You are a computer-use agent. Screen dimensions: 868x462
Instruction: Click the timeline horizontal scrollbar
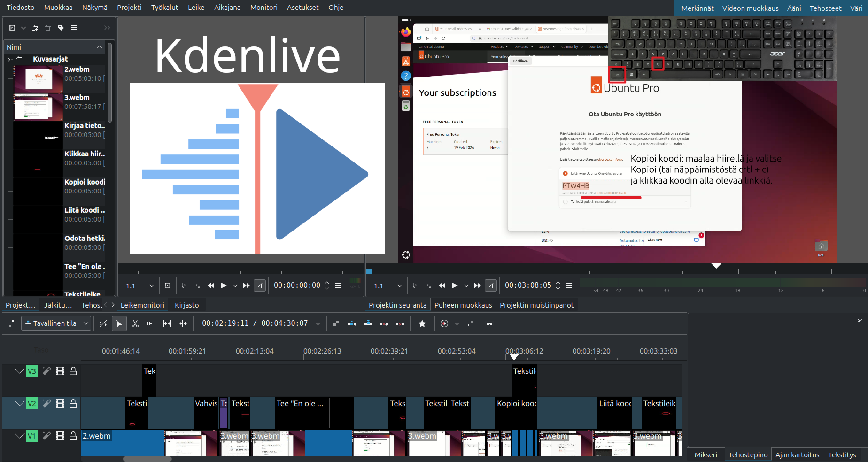147,459
